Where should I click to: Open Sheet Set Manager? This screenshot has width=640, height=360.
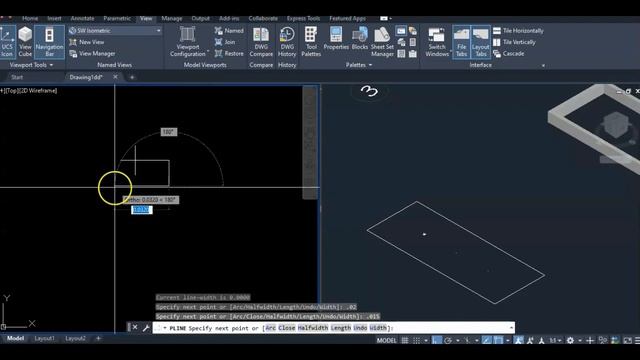point(382,42)
